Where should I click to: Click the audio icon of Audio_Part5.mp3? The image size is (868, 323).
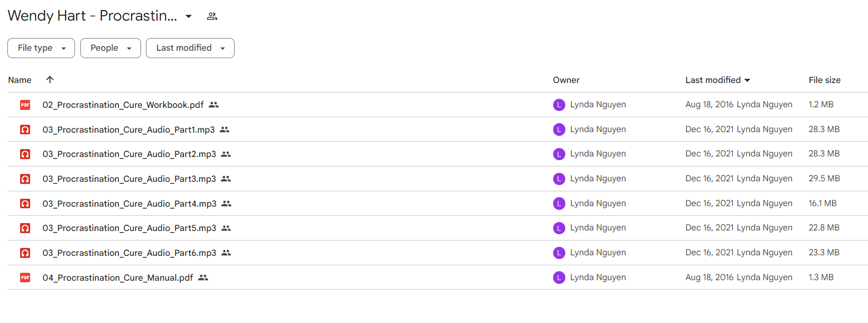pyautogui.click(x=25, y=228)
